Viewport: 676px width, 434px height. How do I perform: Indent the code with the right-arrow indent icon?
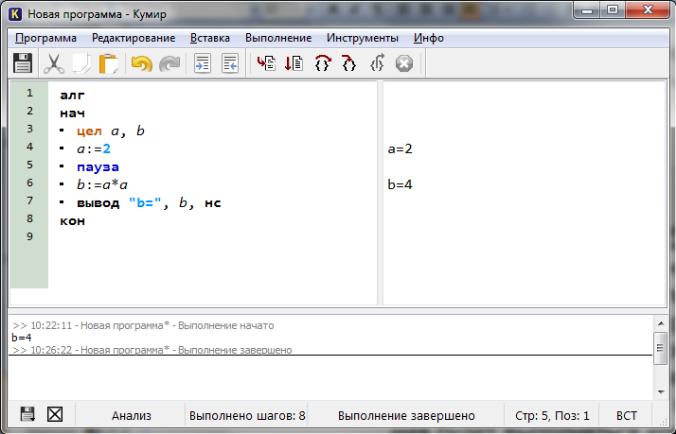pos(202,63)
